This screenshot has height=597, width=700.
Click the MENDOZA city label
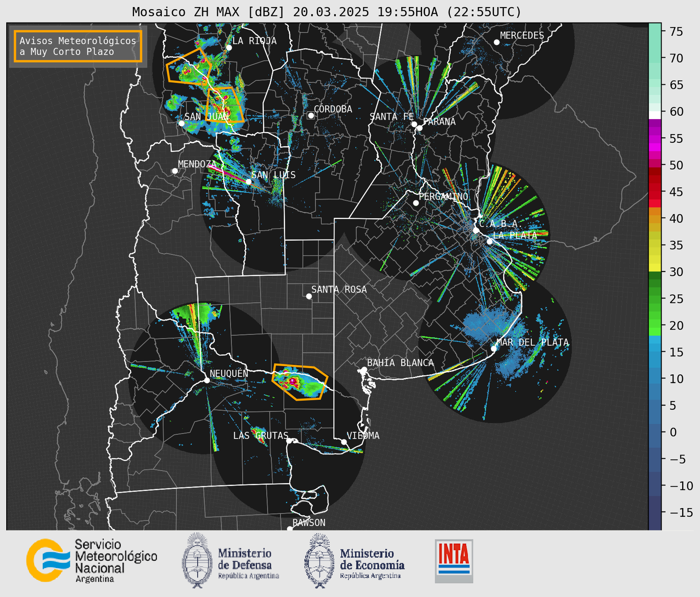197,164
